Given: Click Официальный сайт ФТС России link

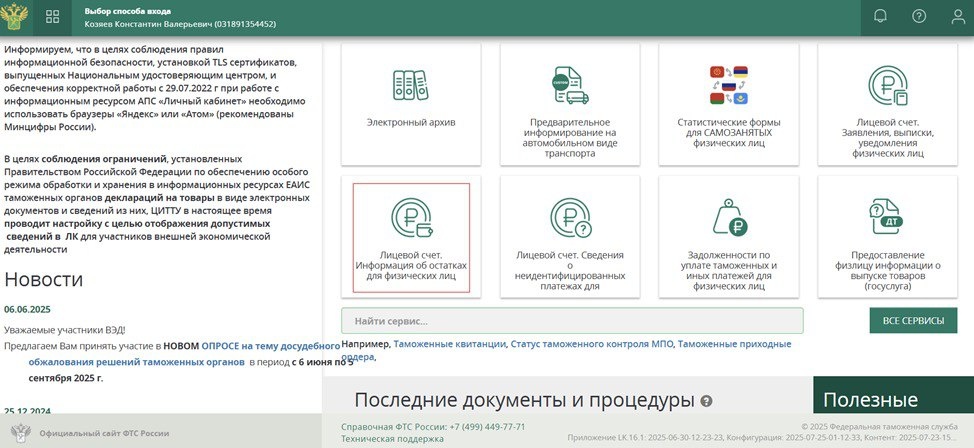Looking at the screenshot, I should (104, 433).
